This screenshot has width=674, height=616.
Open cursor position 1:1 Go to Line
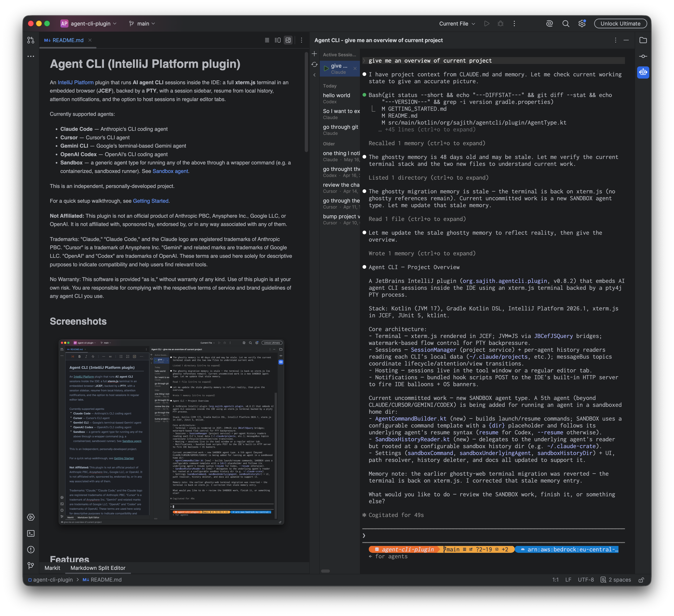[x=555, y=580]
